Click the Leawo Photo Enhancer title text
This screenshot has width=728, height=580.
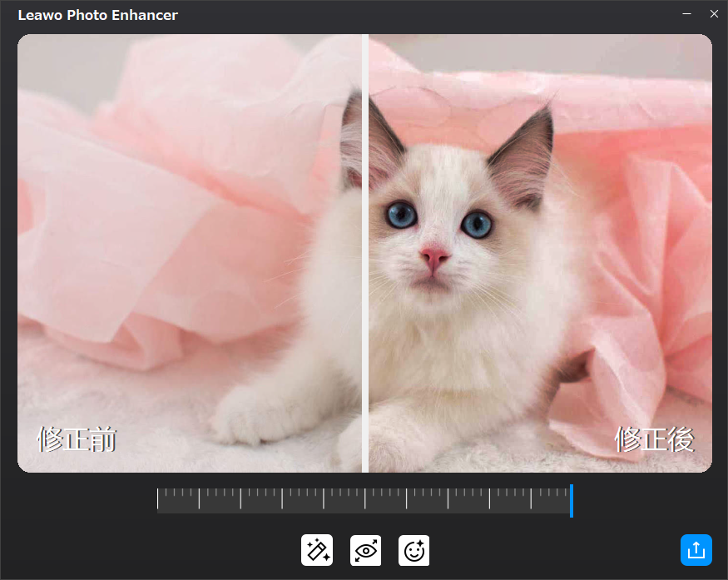97,14
